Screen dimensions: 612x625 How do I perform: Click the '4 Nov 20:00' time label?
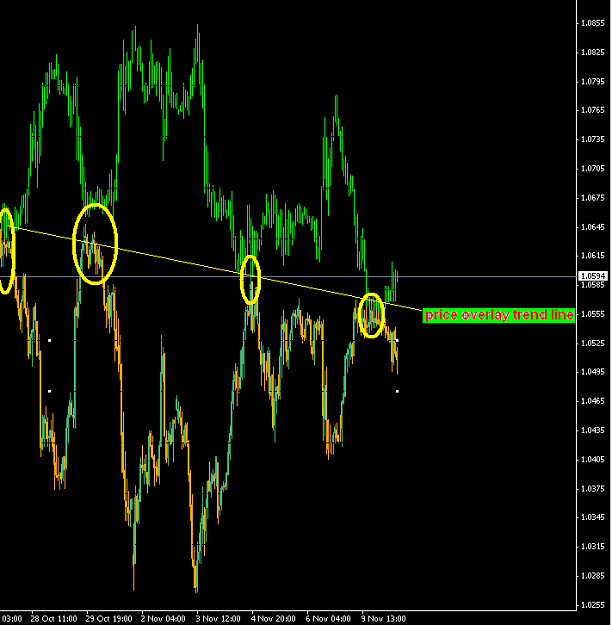(273, 619)
